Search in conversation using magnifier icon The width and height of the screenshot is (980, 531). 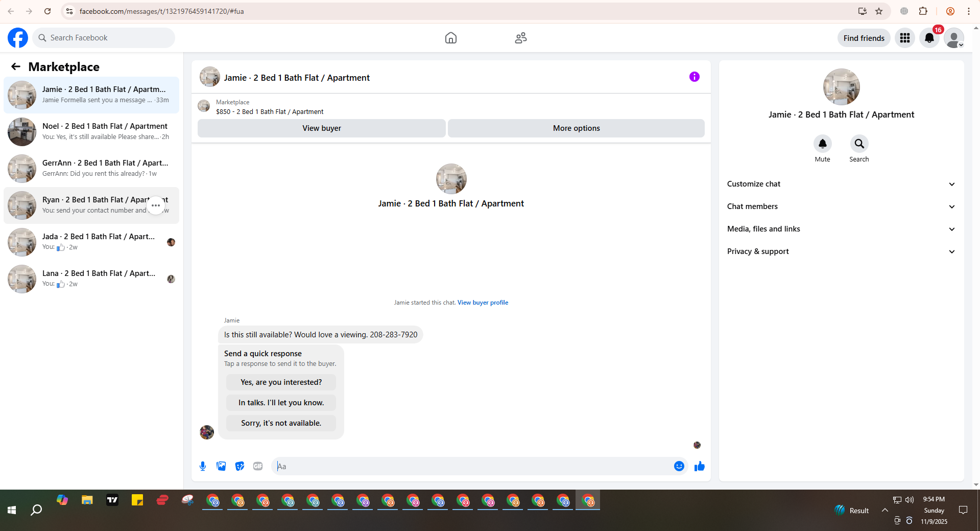click(x=859, y=144)
